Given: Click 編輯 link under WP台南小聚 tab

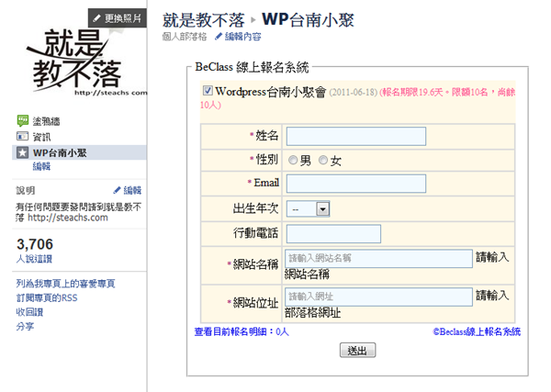Looking at the screenshot, I should pyautogui.click(x=42, y=166).
